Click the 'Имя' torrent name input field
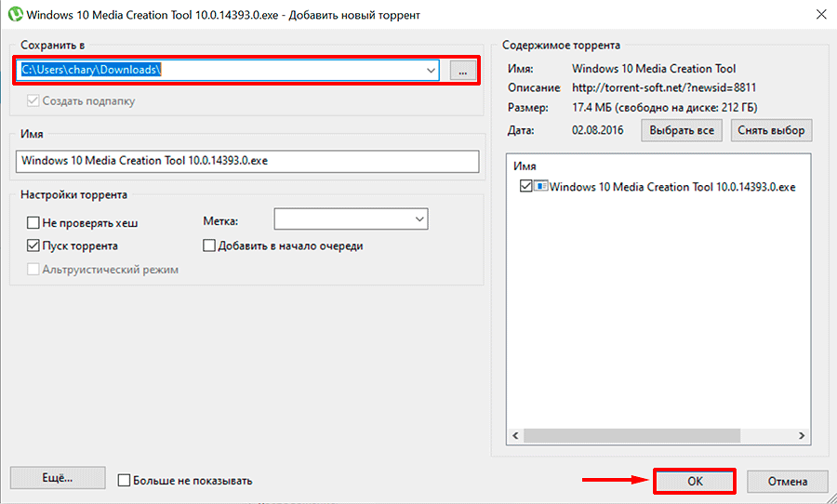Image resolution: width=837 pixels, height=504 pixels. pos(247,161)
